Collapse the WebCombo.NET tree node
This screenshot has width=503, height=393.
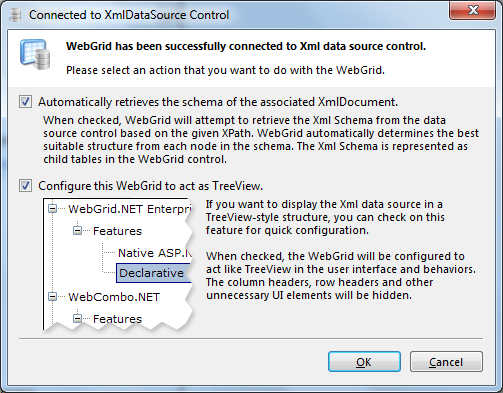coord(52,297)
